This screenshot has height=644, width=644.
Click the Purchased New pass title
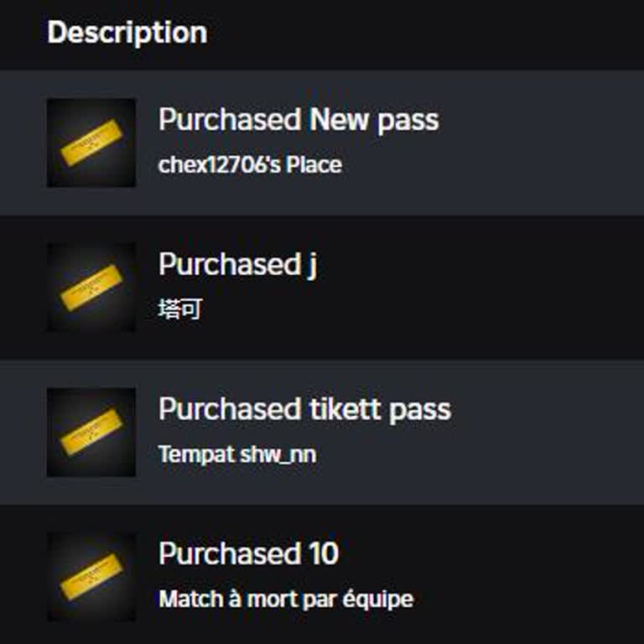point(298,120)
